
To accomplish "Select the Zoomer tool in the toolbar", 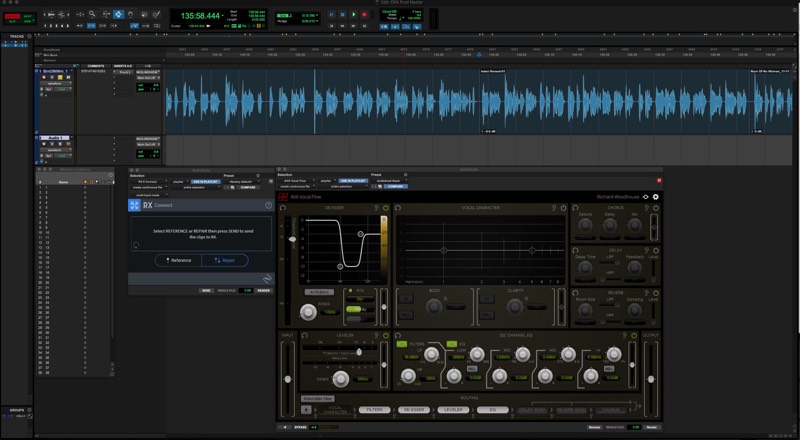I will click(92, 14).
